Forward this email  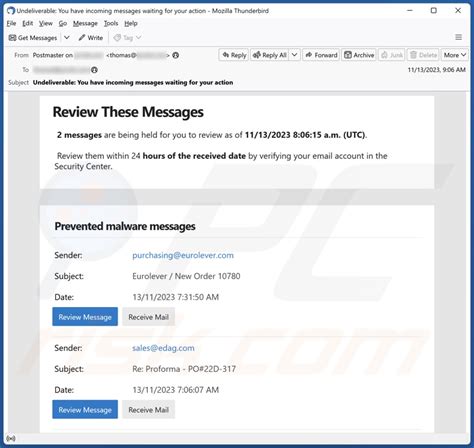[x=321, y=55]
